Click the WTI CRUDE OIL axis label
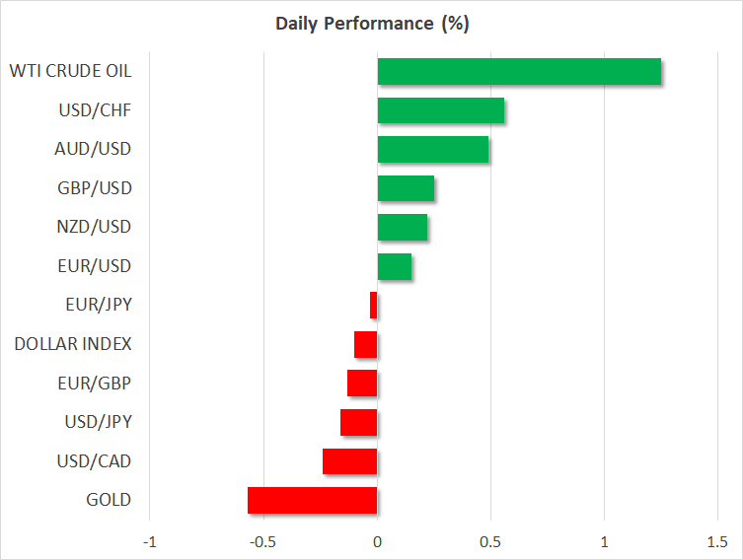 tap(70, 71)
